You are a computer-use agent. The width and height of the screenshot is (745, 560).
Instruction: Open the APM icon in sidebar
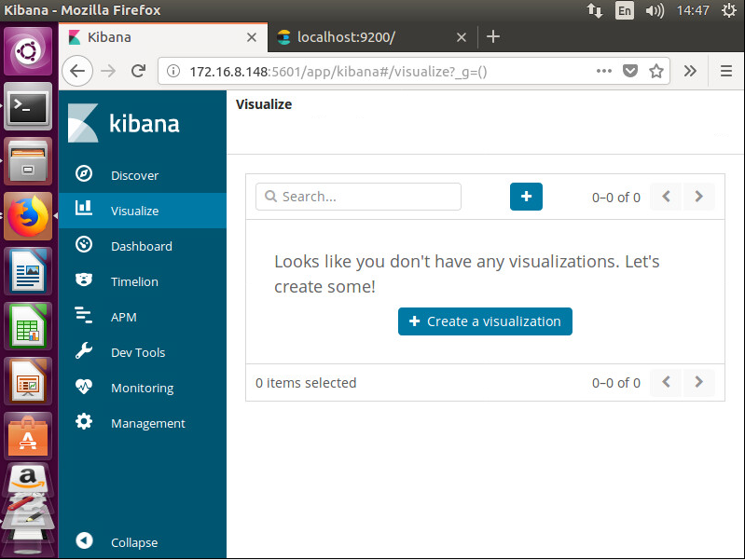point(84,315)
